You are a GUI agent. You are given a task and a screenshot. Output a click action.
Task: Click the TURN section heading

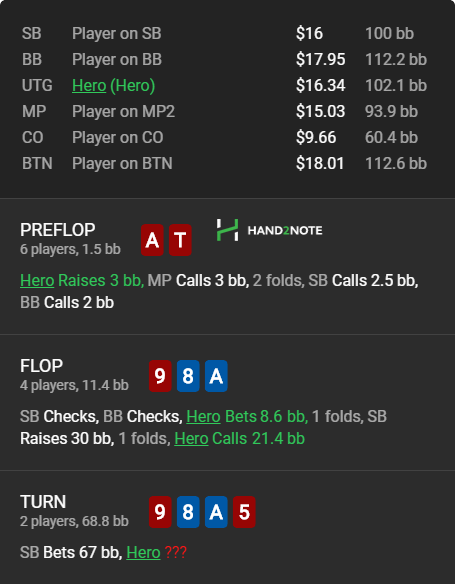coord(43,502)
